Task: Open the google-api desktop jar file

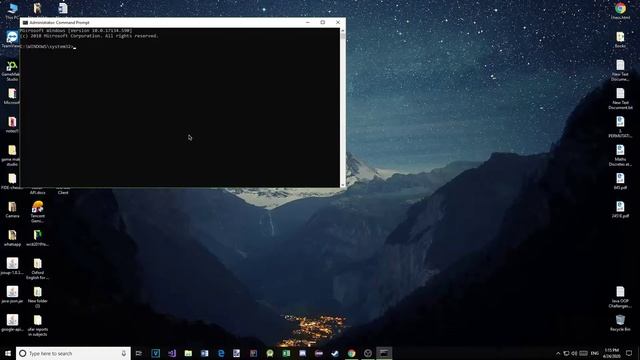Action: [x=12, y=323]
